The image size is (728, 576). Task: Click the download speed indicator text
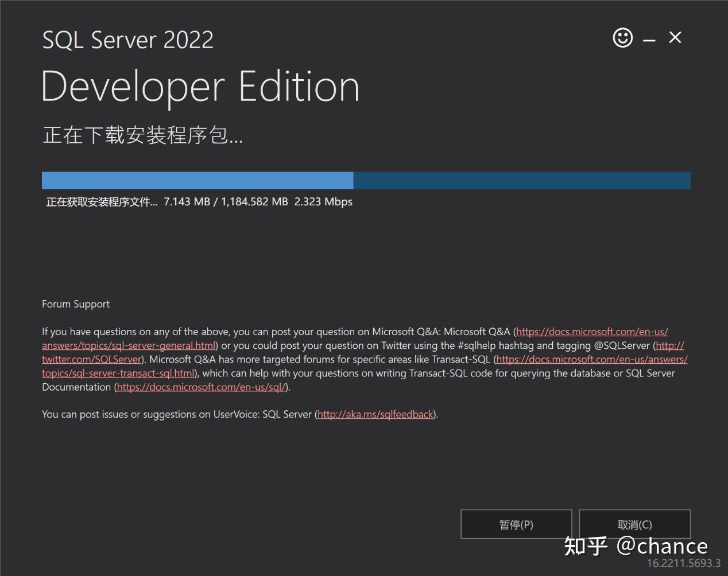[323, 201]
